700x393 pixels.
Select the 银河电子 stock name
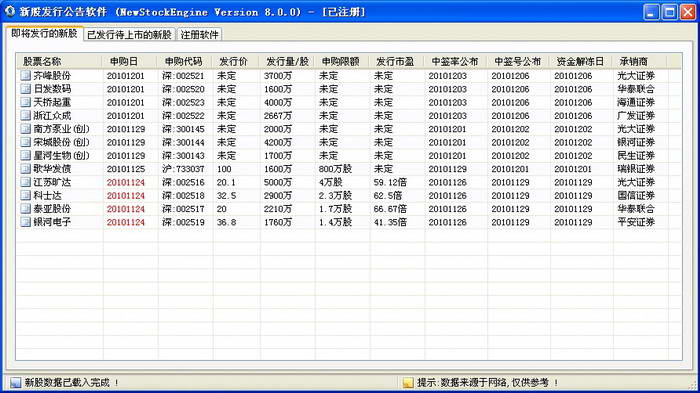(52, 222)
